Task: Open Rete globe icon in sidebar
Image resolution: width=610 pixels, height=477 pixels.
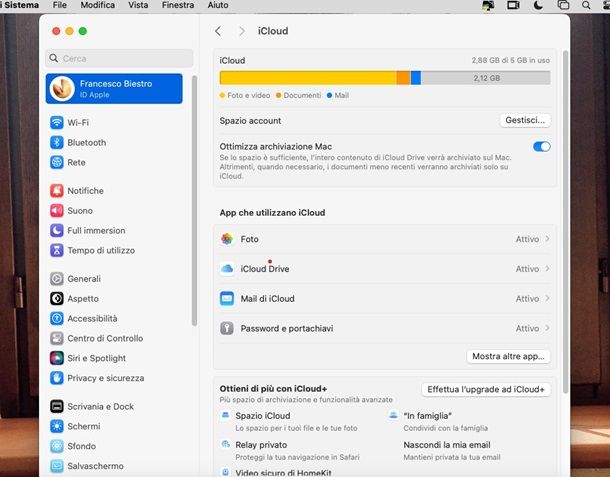Action: (x=57, y=162)
